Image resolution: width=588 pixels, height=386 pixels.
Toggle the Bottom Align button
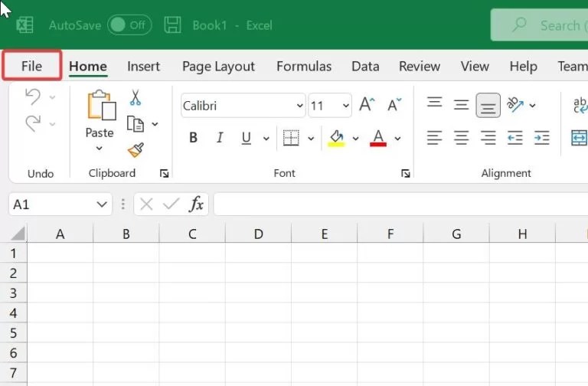point(488,106)
